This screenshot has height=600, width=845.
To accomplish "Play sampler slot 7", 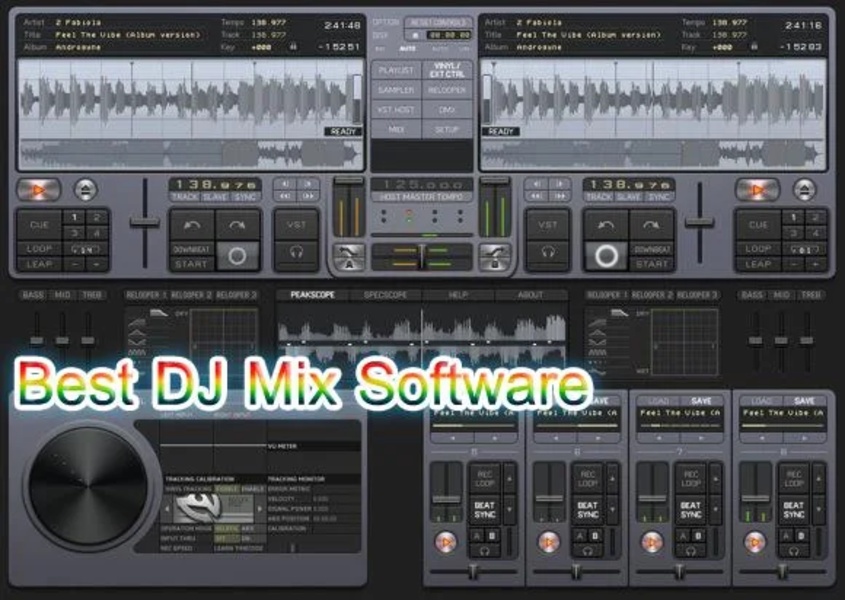I will (x=652, y=542).
